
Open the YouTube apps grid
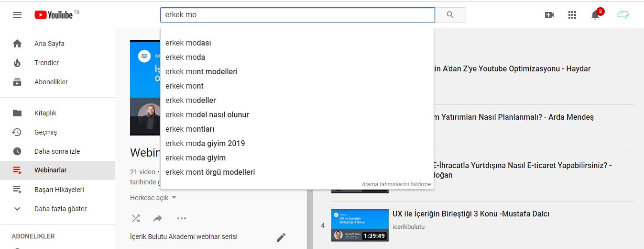tap(572, 15)
